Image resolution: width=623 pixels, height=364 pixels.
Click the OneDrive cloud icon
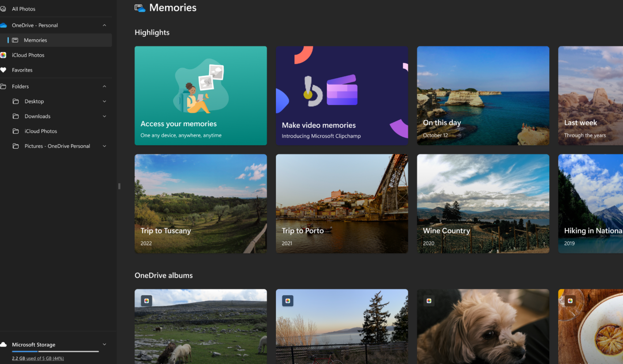[4, 25]
